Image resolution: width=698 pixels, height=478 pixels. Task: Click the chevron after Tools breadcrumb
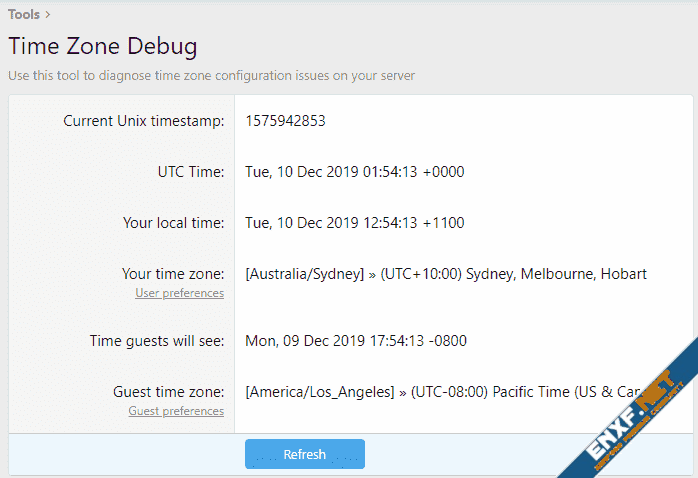coord(47,15)
